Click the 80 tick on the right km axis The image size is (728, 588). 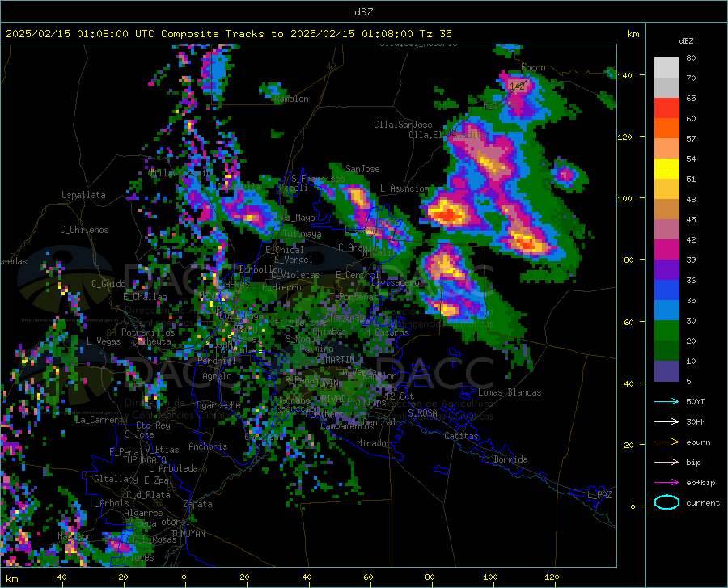click(x=629, y=260)
